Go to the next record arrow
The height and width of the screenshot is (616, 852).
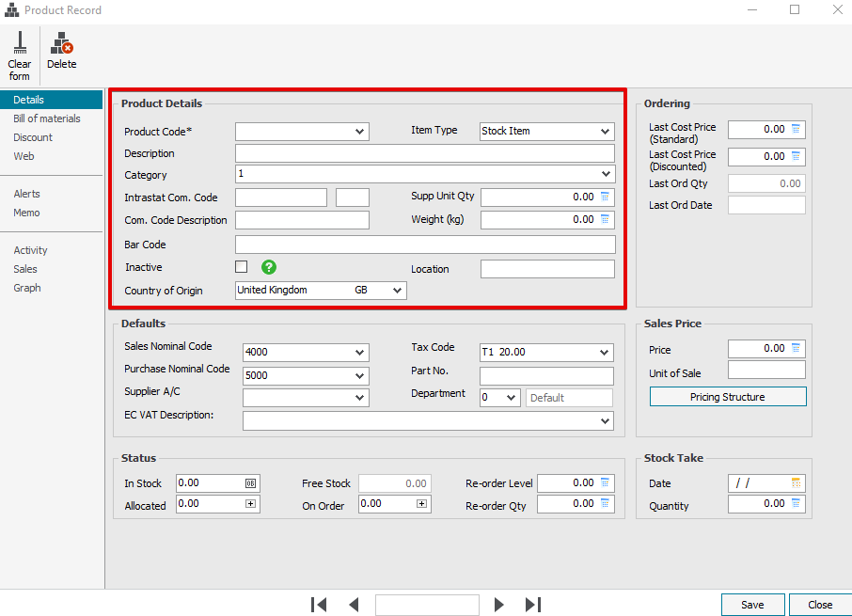click(499, 605)
